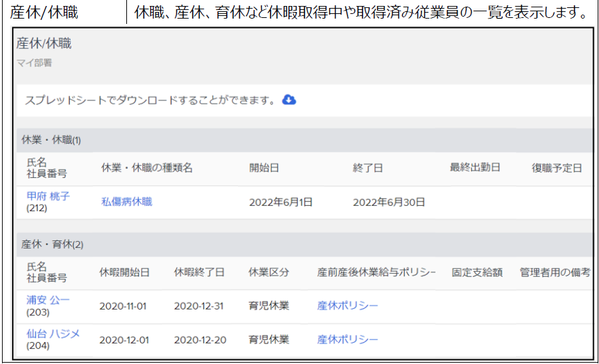This screenshot has width=599, height=364.
Task: Click the 産前産後休業給与ポリシー column header
Action: pos(376,272)
